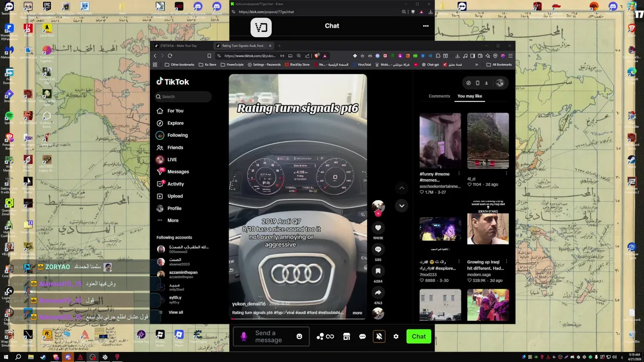
Task: Open the All Bookmarks folder
Action: coord(499,64)
